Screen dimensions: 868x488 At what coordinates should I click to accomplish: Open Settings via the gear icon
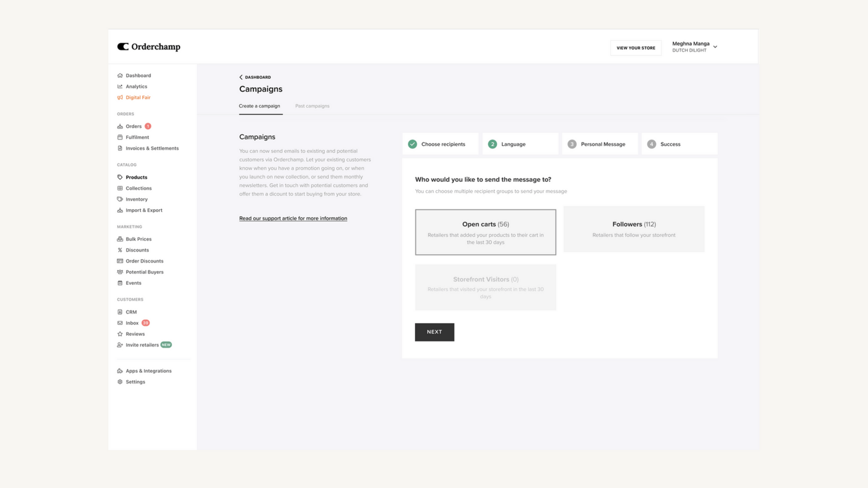(120, 382)
